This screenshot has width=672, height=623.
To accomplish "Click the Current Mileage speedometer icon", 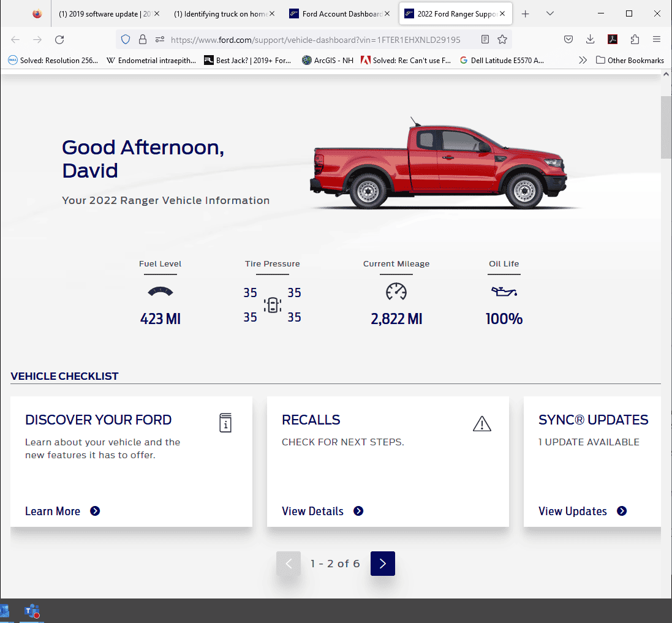I will (x=396, y=292).
